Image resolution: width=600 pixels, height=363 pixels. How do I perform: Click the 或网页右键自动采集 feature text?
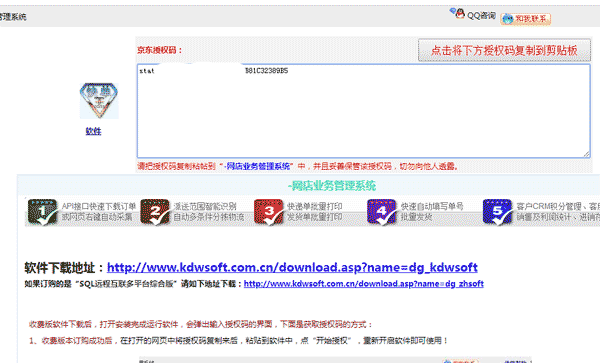pyautogui.click(x=97, y=217)
